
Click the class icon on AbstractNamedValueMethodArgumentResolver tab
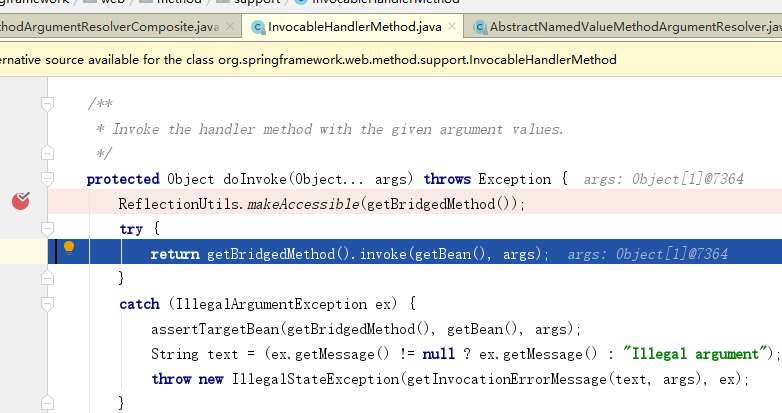[x=478, y=27]
